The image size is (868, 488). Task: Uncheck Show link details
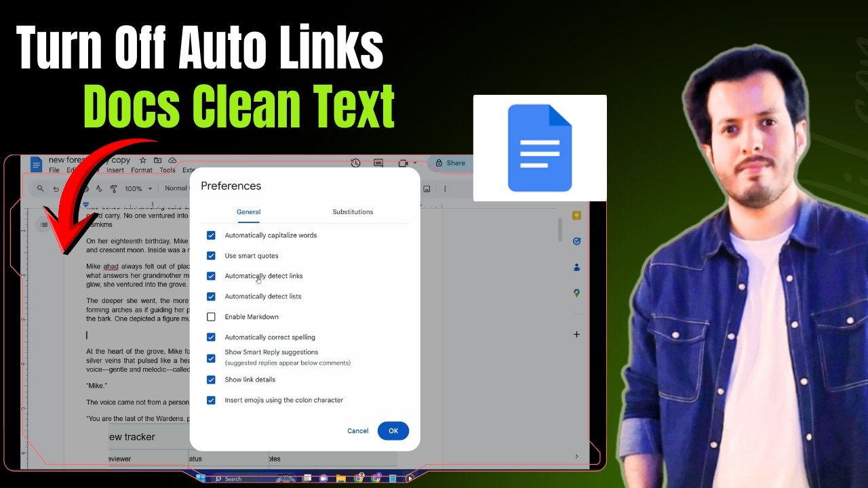pyautogui.click(x=211, y=380)
